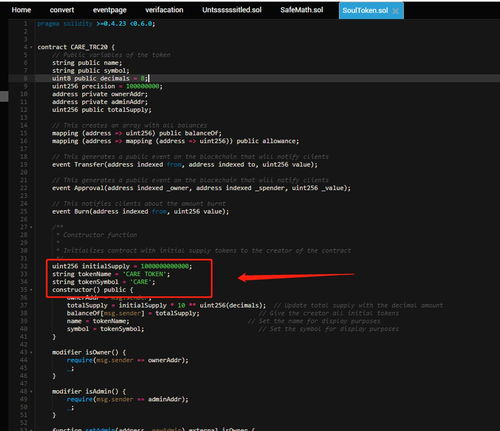Viewport: 500px width, 431px height.
Task: Collapse the isAdmin modifier fold arrow
Action: [31, 392]
